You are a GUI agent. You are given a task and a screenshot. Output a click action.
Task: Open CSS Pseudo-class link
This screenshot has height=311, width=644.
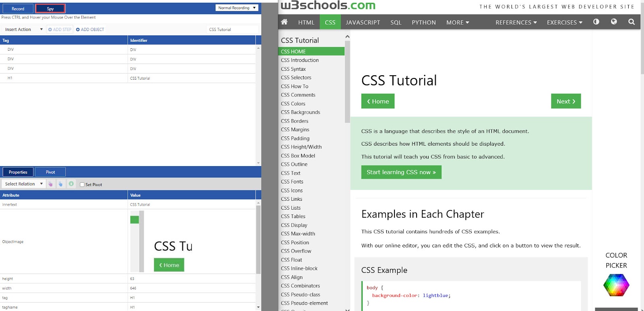tap(301, 295)
